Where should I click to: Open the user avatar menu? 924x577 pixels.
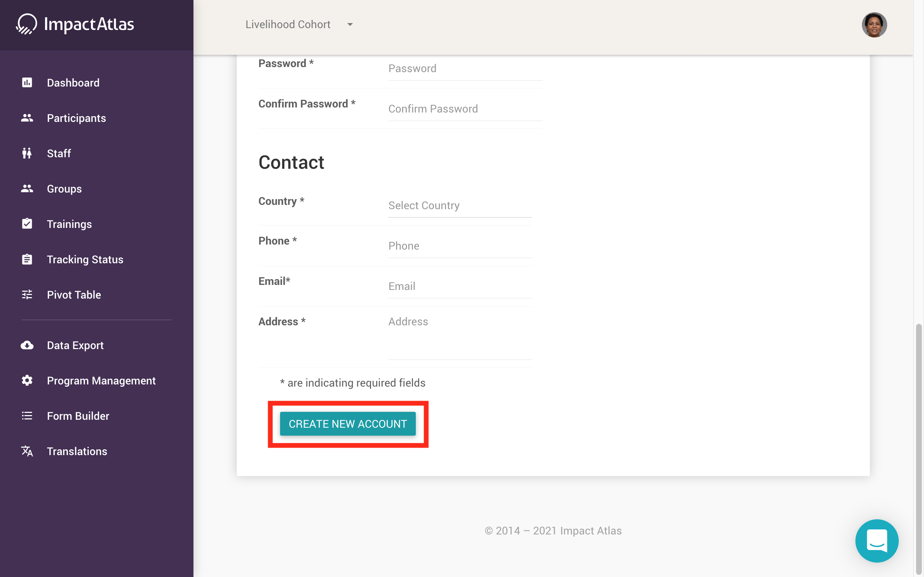tap(874, 25)
